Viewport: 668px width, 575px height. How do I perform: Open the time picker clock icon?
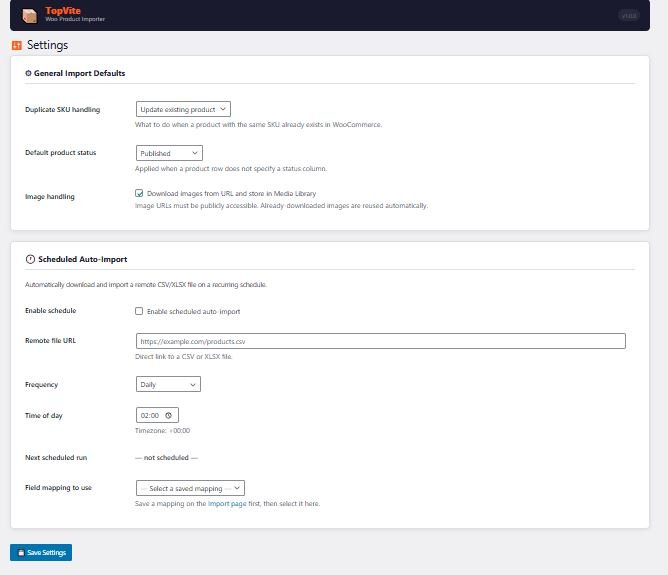[x=169, y=415]
